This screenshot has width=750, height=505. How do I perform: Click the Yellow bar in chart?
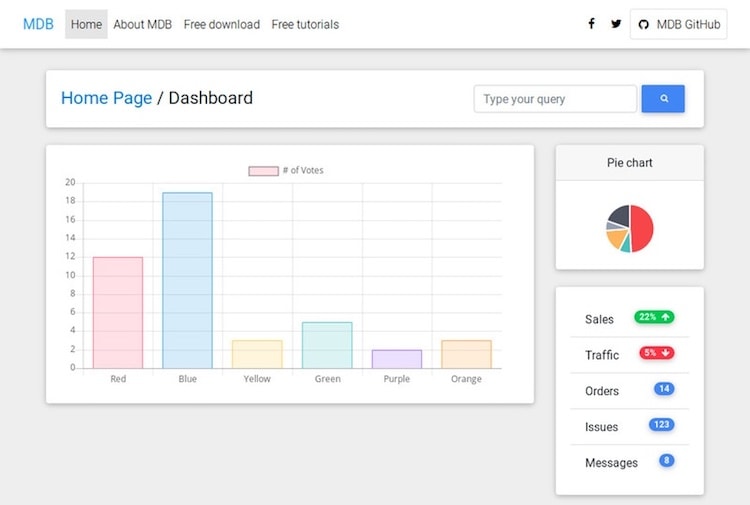257,354
